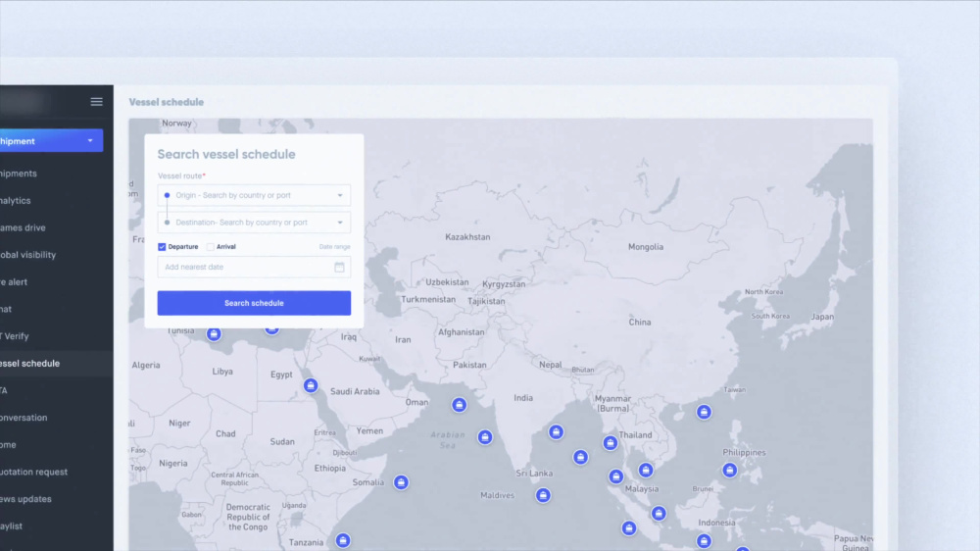This screenshot has height=551, width=980.
Task: Open Global visibility in sidebar
Action: tap(28, 255)
